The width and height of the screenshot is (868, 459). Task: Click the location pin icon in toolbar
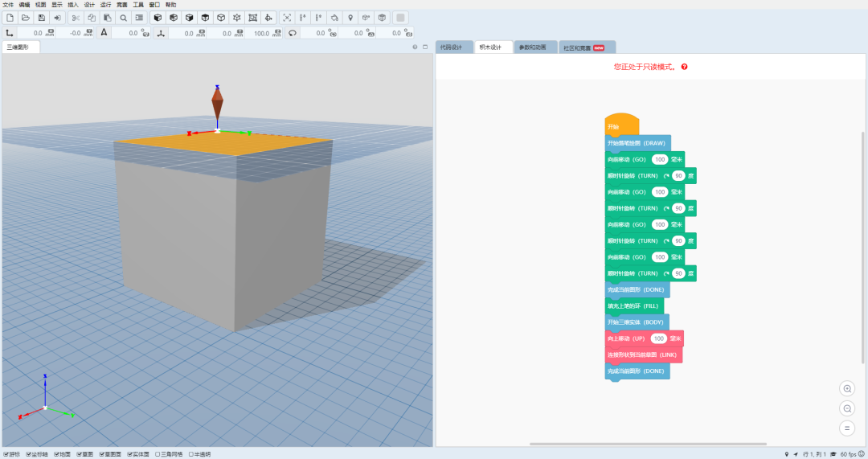pyautogui.click(x=350, y=17)
